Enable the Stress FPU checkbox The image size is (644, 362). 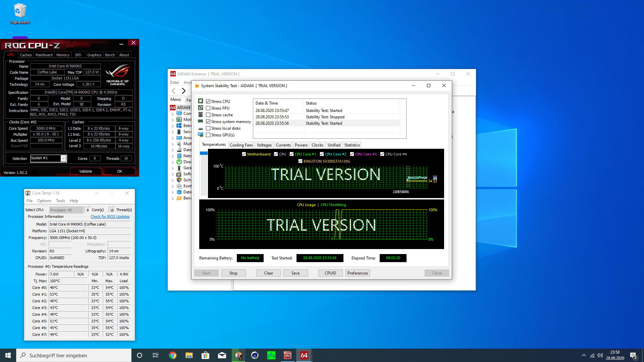[208, 108]
